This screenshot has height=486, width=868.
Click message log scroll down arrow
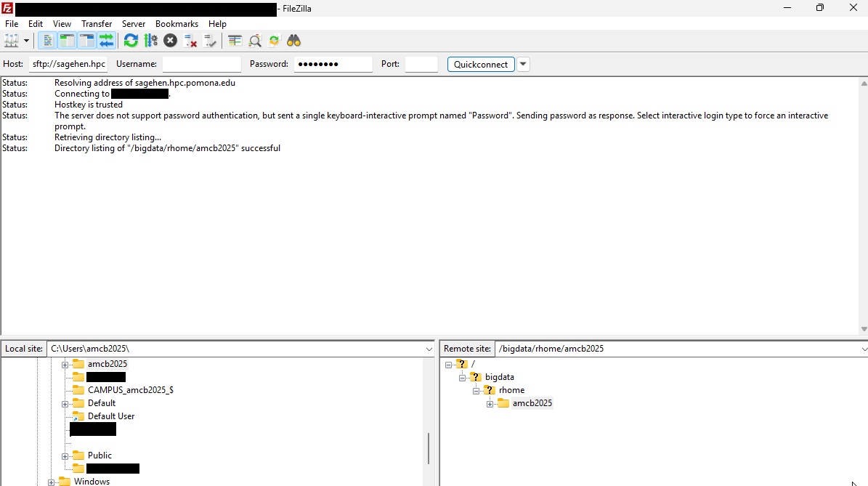[864, 329]
